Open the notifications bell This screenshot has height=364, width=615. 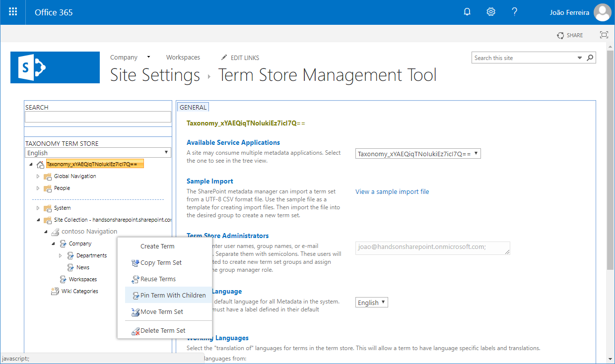click(467, 12)
